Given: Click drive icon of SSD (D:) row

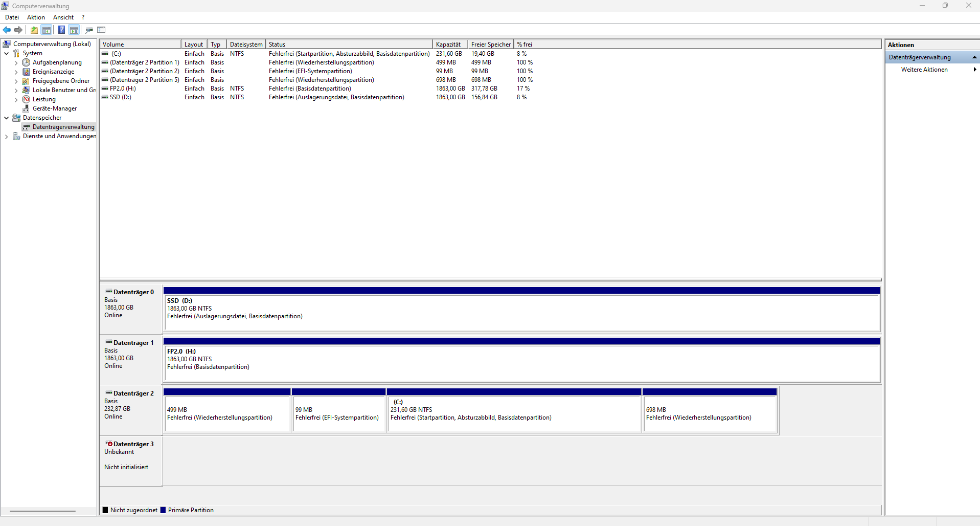Looking at the screenshot, I should click(105, 97).
